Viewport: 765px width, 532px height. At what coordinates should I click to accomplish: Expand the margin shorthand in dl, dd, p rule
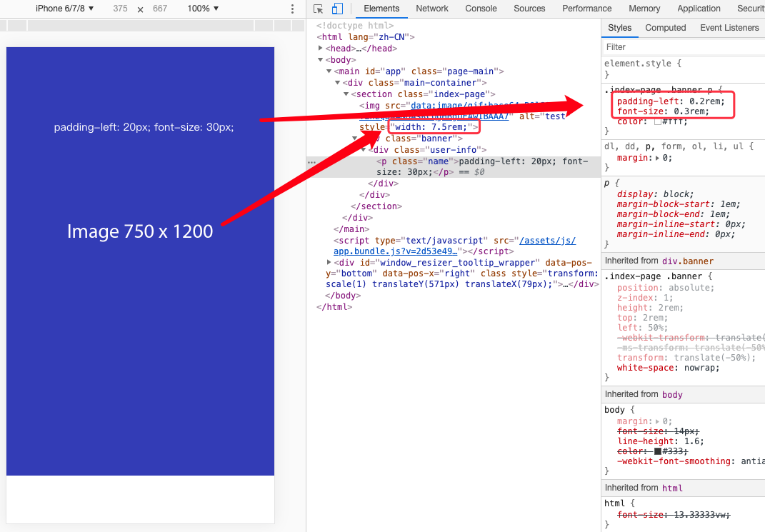tap(658, 158)
